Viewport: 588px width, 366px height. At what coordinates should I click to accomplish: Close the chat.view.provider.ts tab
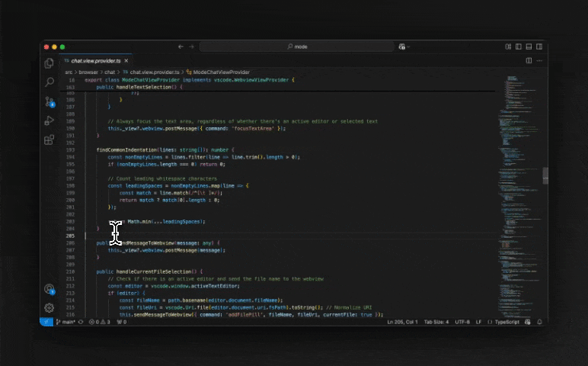126,61
